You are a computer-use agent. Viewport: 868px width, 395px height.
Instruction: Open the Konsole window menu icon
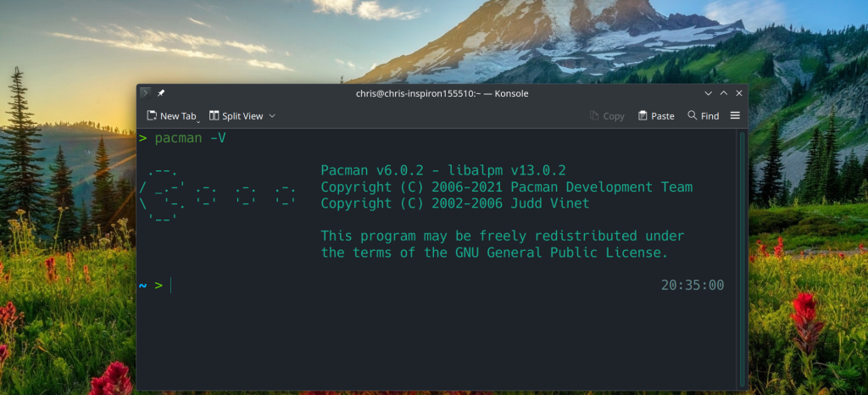coord(146,93)
